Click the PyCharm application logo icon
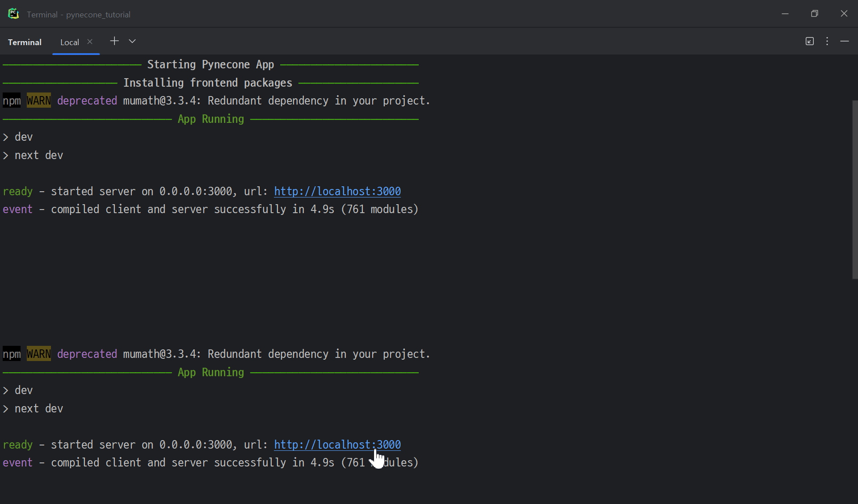The height and width of the screenshot is (504, 858). pos(13,14)
